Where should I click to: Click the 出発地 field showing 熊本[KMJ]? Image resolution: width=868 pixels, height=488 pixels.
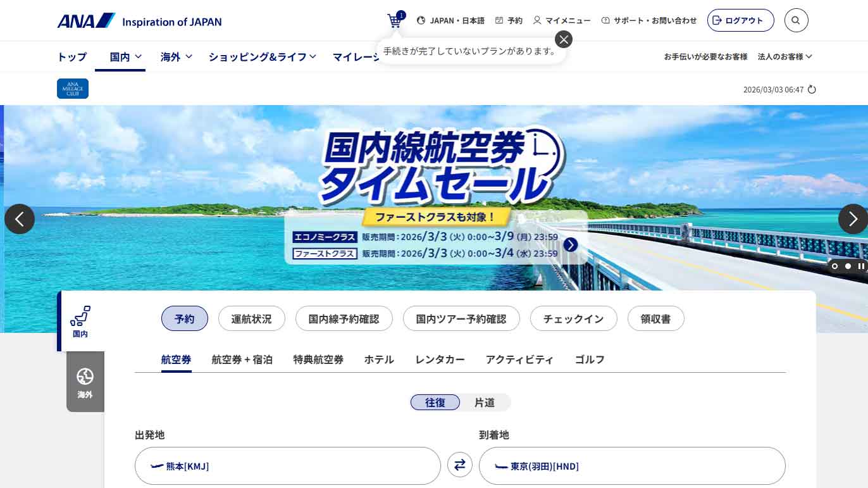[x=288, y=466]
